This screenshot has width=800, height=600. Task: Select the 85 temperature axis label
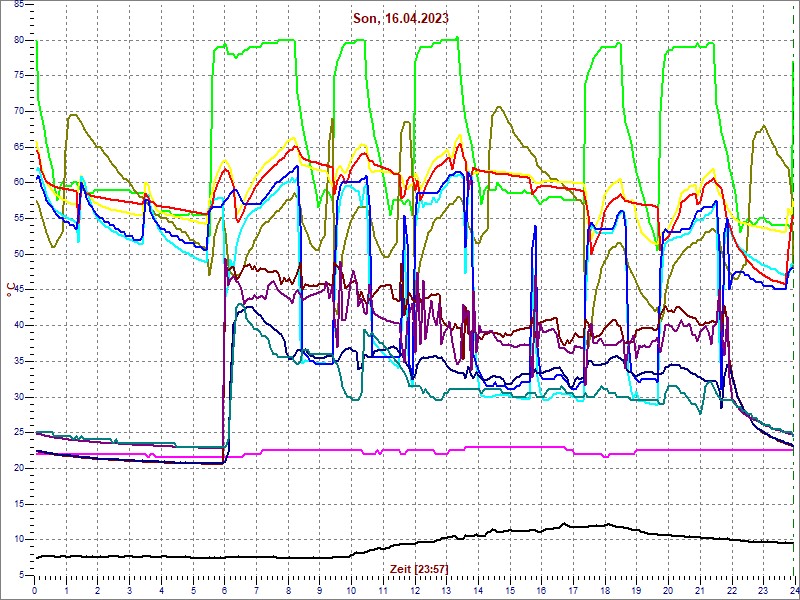(19, 5)
